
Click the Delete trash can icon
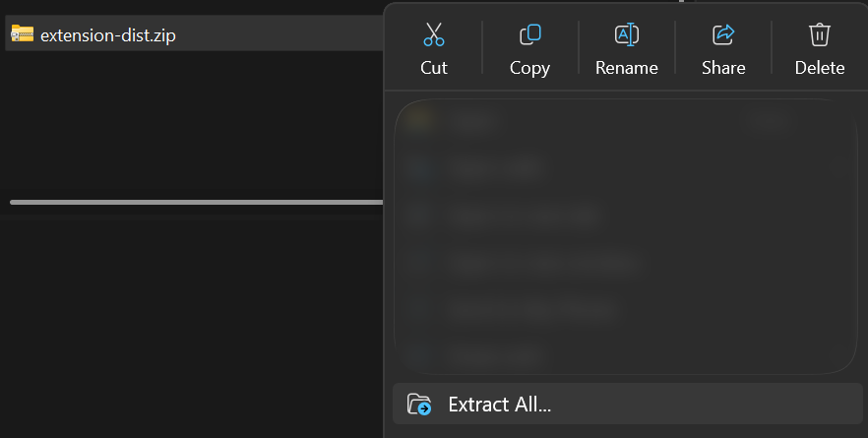[819, 34]
